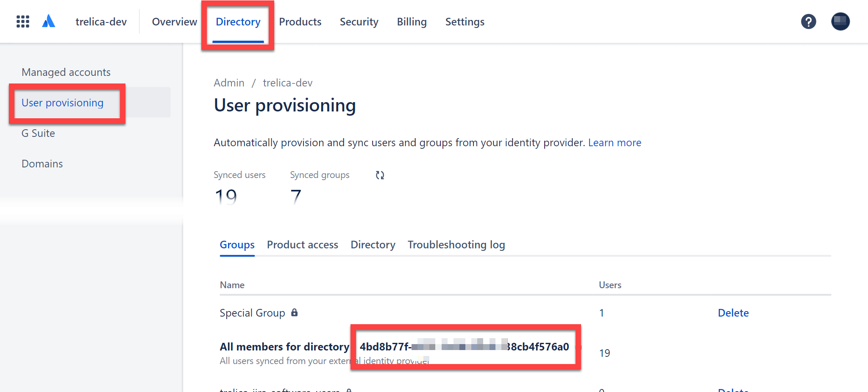Viewport: 868px width, 392px height.
Task: Open the help question mark icon
Action: pyautogui.click(x=808, y=22)
